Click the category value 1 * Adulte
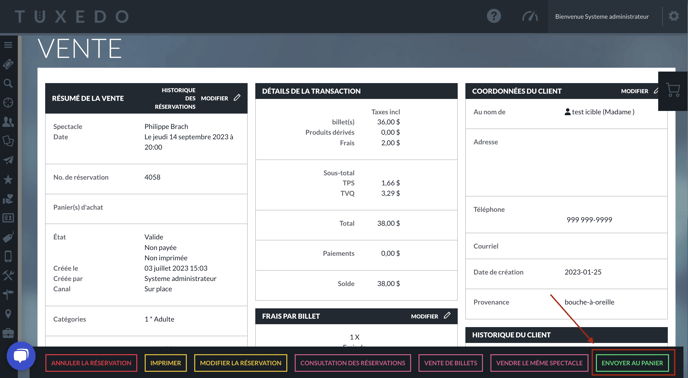688x378 pixels. point(159,319)
